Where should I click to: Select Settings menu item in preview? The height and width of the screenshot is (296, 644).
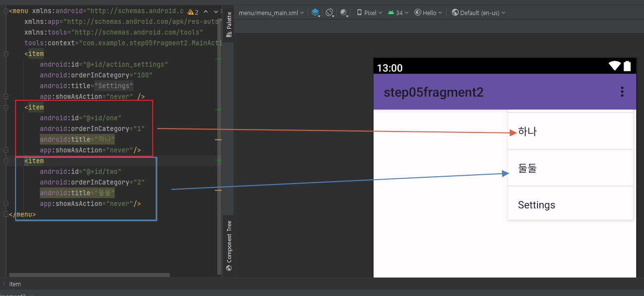click(x=570, y=204)
